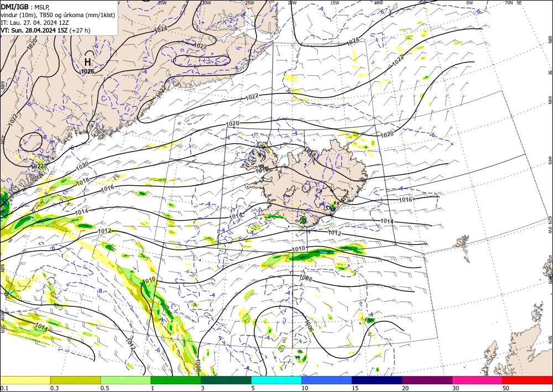Image resolution: width=553 pixels, height=392 pixels.
Task: Click the '15W' longitude label
Action: click(x=335, y=3)
